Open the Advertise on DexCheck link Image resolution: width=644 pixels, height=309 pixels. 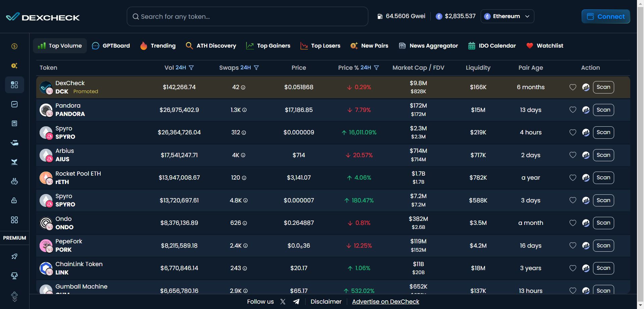click(385, 302)
